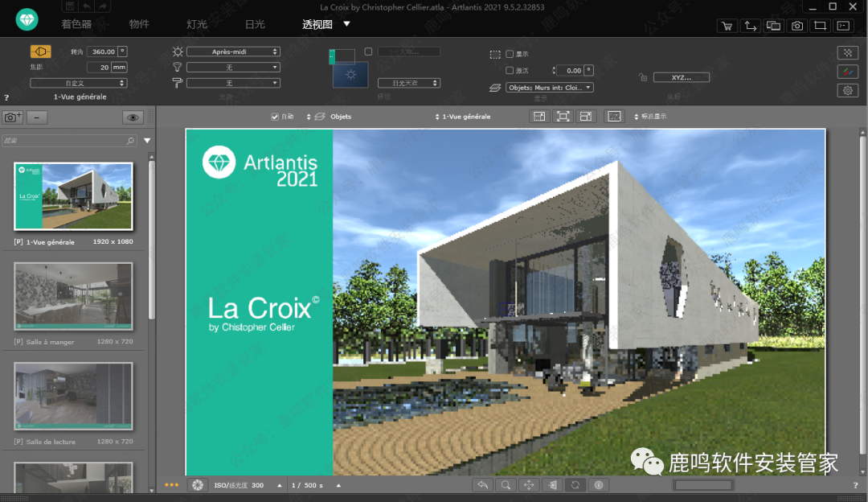Click the zoom magnifier icon in bottom toolbar
Screen dimensions: 868x502
point(506,485)
